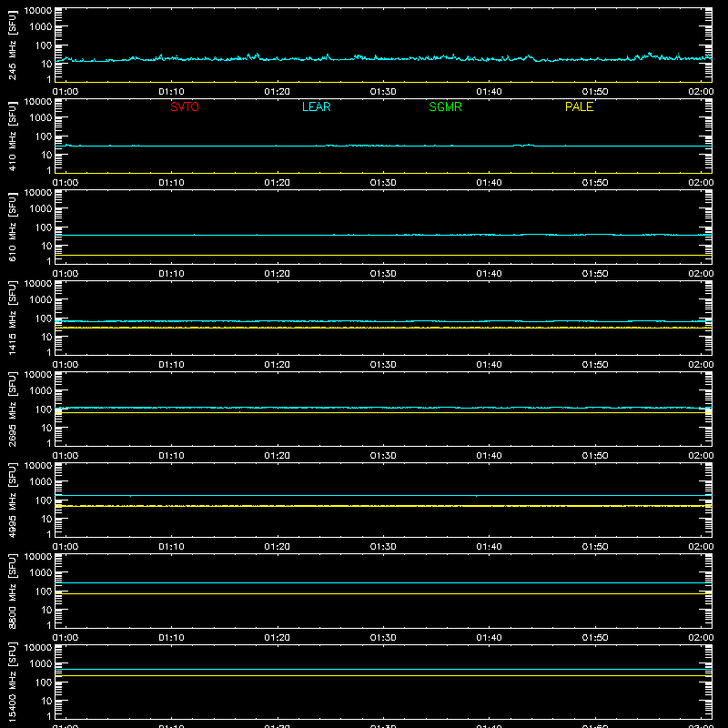Select the 410 MHz [SFU] axis title
Screen dimensions: 728x728
(x=12, y=136)
